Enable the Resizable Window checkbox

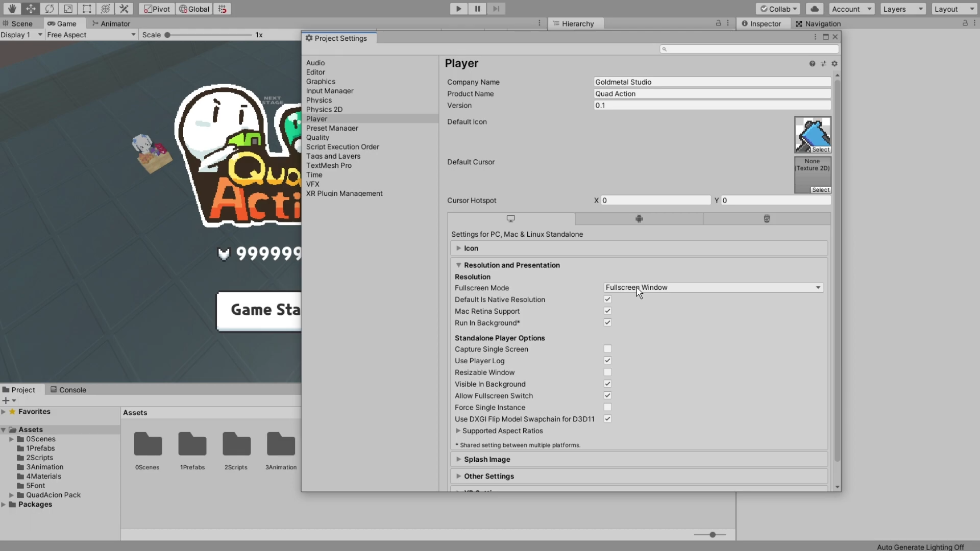[607, 372]
